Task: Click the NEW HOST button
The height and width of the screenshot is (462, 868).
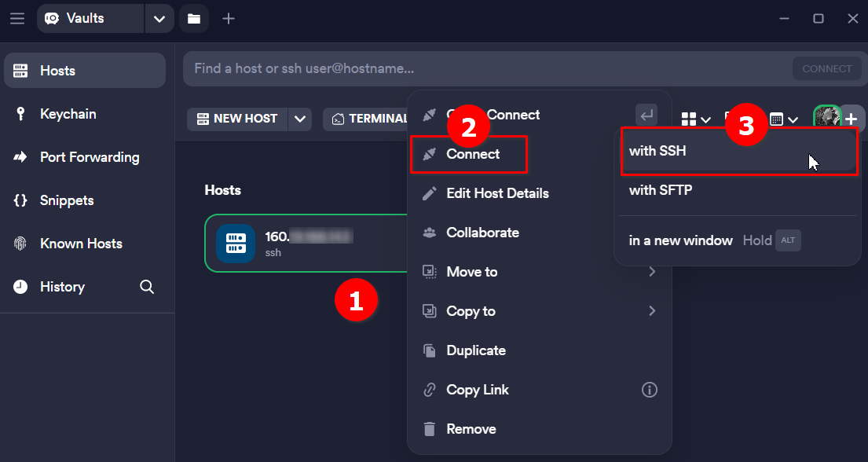Action: 237,119
